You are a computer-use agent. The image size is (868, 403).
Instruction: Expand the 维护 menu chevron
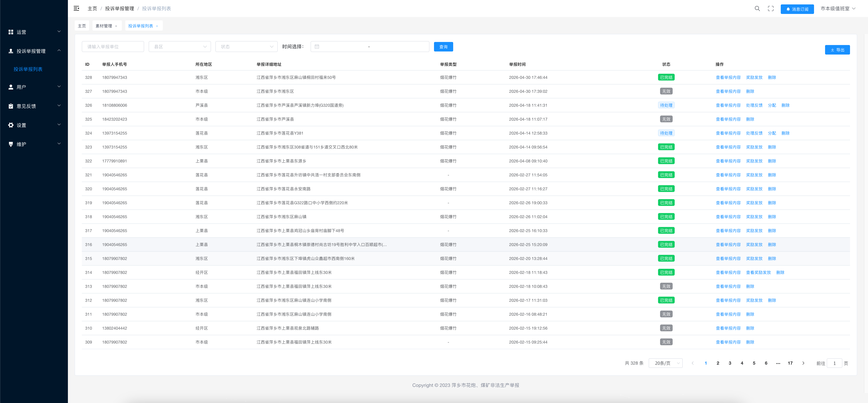point(59,144)
